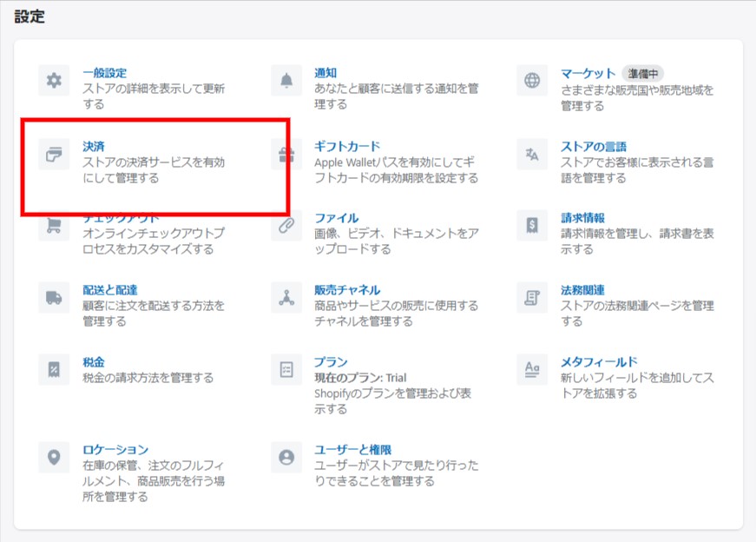Select the 決済 link text

(x=94, y=147)
